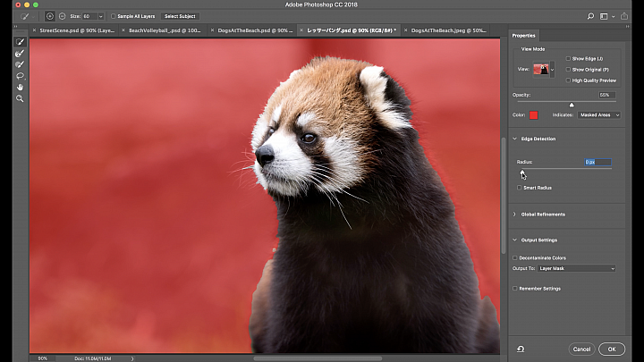The width and height of the screenshot is (644, 362).
Task: Click the Opacity percentage input field
Action: pyautogui.click(x=607, y=95)
